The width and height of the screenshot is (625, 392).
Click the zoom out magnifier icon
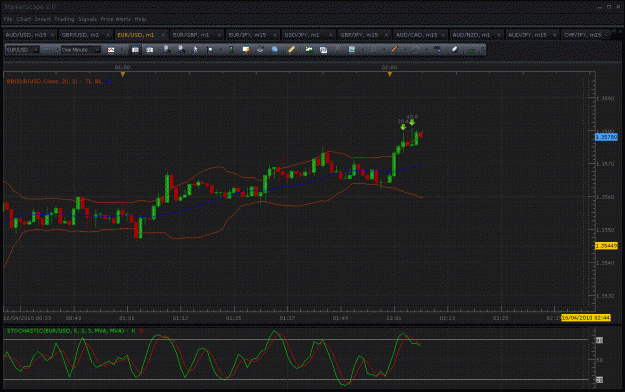(x=181, y=50)
